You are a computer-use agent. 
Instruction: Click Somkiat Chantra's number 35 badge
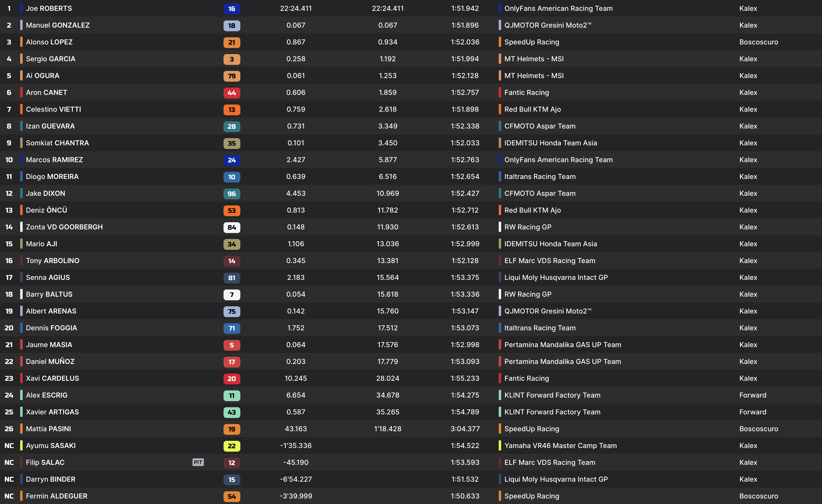(231, 143)
